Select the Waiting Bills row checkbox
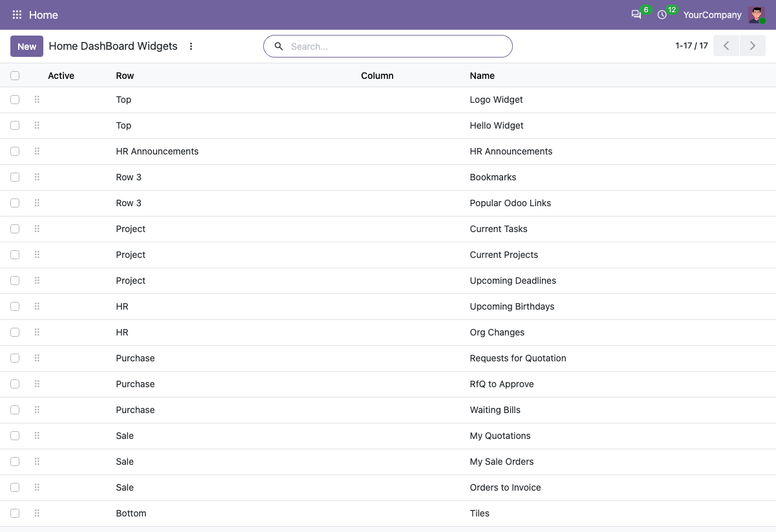 [x=15, y=410]
